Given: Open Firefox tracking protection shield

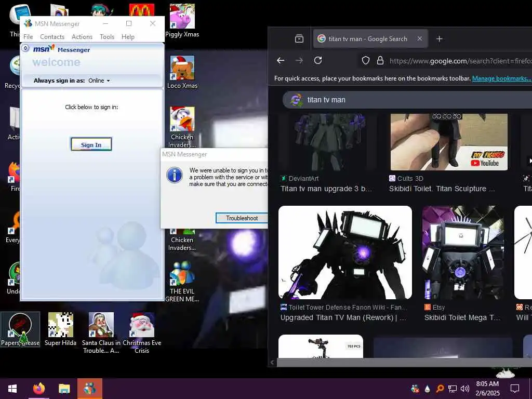Looking at the screenshot, I should [x=365, y=61].
